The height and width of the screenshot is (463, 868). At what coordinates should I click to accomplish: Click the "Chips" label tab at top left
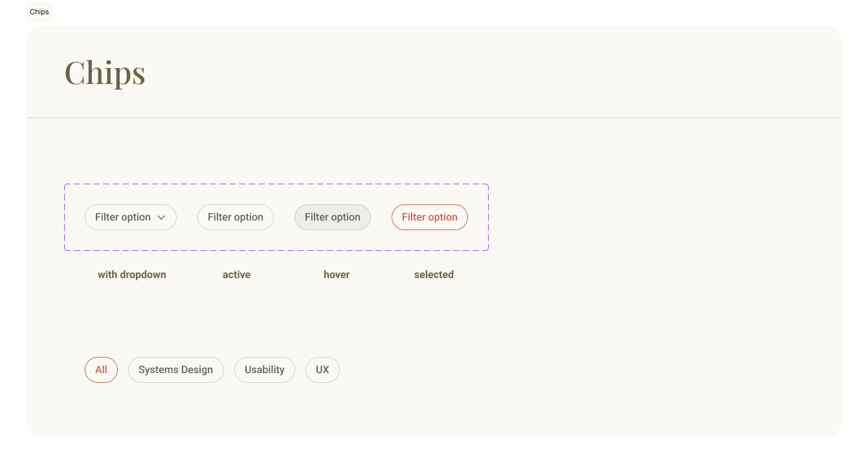(39, 12)
